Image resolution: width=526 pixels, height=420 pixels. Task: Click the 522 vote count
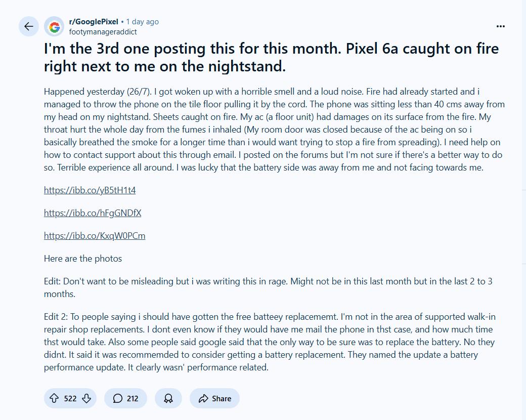[70, 399]
